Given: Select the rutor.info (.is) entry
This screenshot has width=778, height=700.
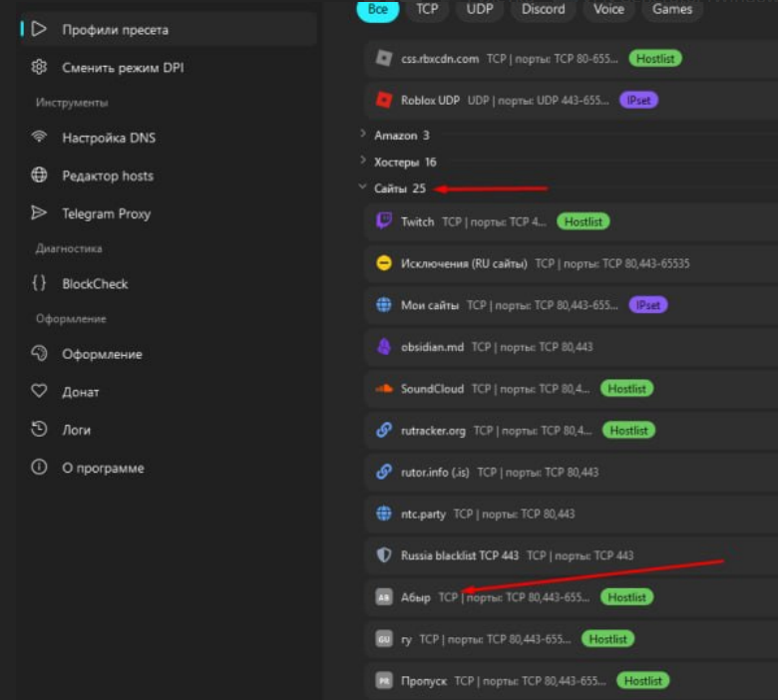Looking at the screenshot, I should pos(572,472).
